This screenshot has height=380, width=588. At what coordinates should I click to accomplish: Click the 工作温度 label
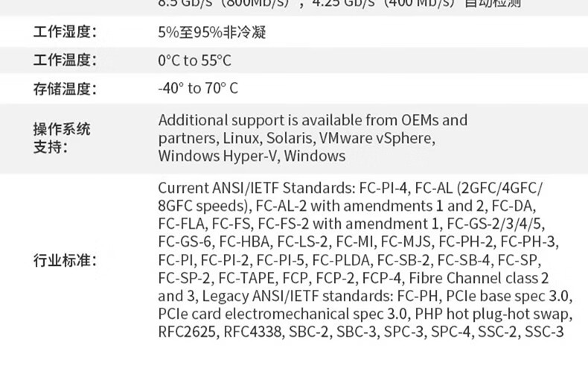(x=65, y=60)
